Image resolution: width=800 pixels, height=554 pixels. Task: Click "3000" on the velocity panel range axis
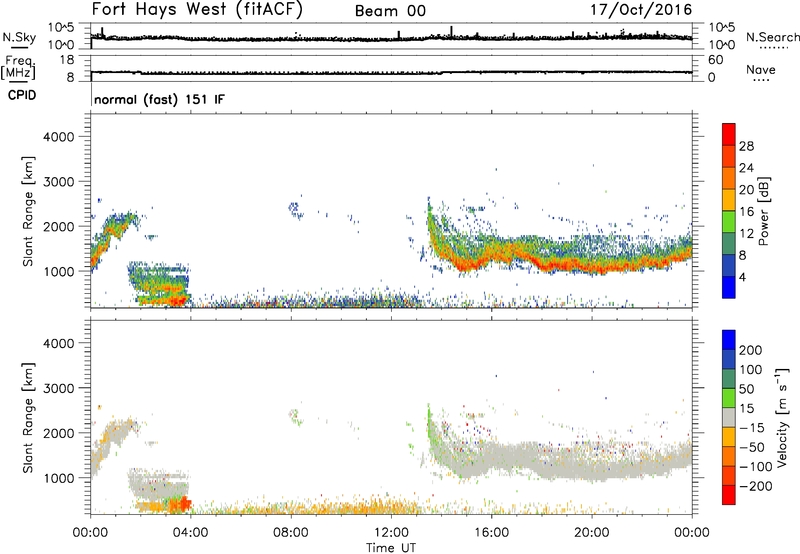tap(59, 388)
